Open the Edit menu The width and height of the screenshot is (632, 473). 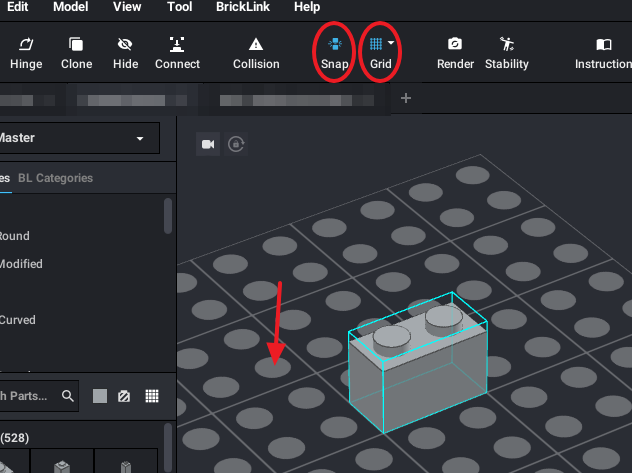tap(18, 7)
